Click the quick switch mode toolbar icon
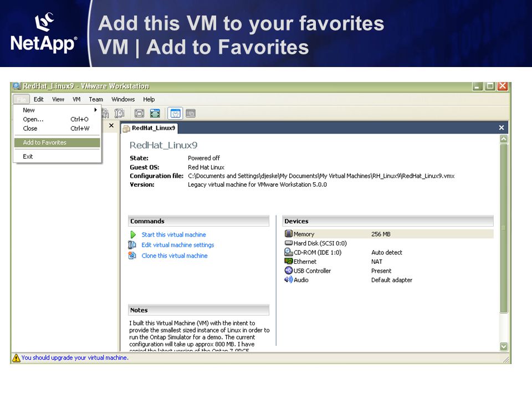 (x=155, y=113)
